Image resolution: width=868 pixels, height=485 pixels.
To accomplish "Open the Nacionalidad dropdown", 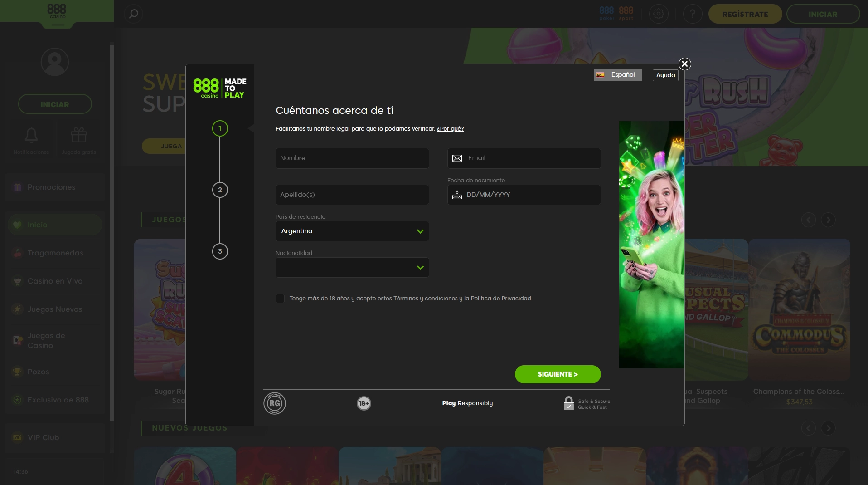I will click(x=352, y=268).
